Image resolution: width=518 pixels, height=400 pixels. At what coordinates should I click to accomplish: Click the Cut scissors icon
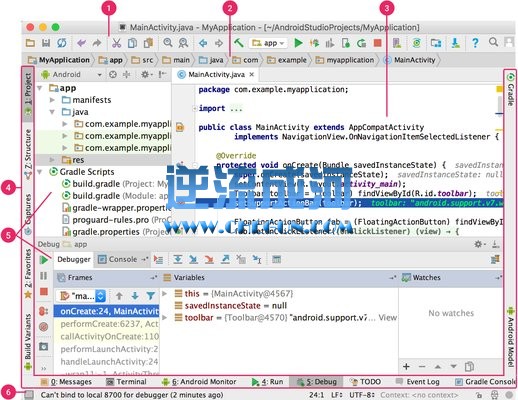116,43
